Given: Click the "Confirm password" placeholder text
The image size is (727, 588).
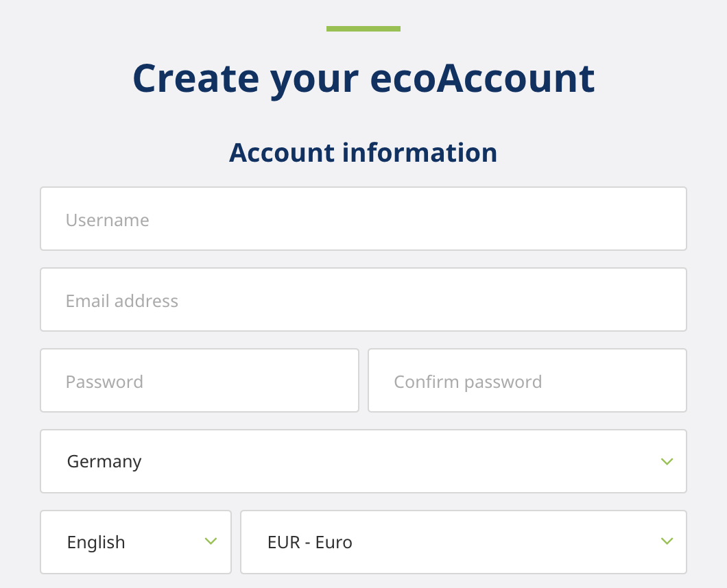Looking at the screenshot, I should click(x=468, y=382).
